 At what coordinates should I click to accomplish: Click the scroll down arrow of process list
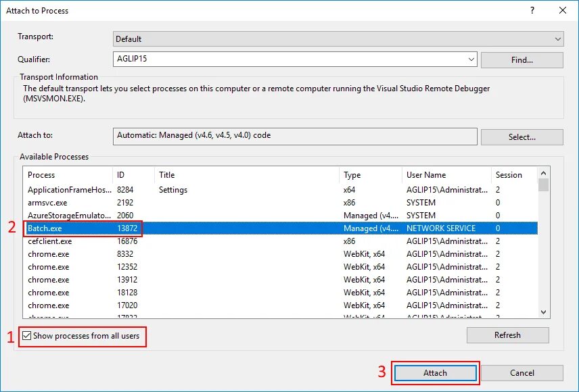click(543, 312)
